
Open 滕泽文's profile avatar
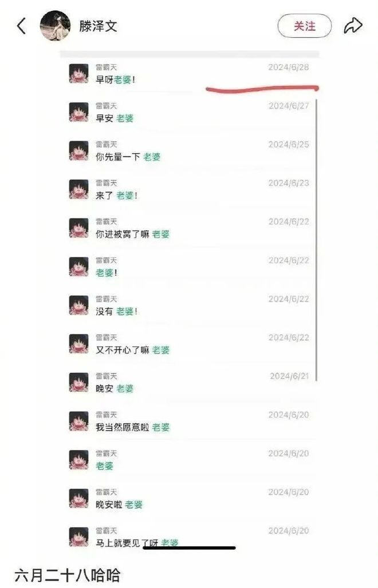pos(55,26)
